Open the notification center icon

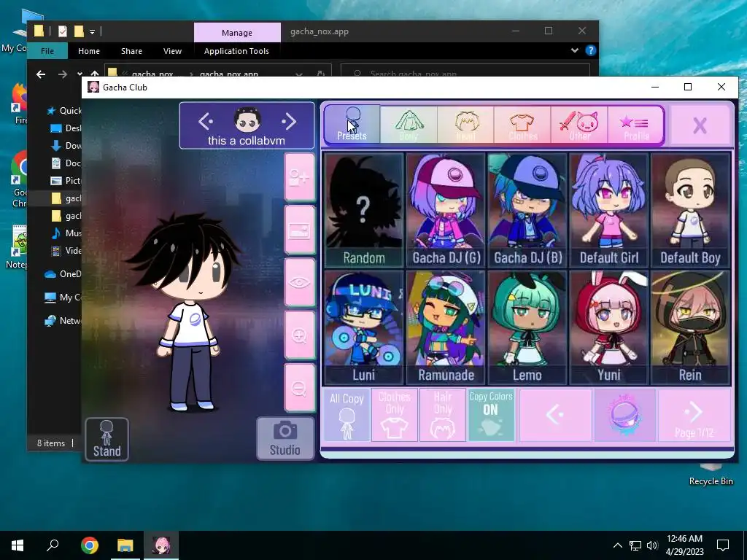point(723,545)
